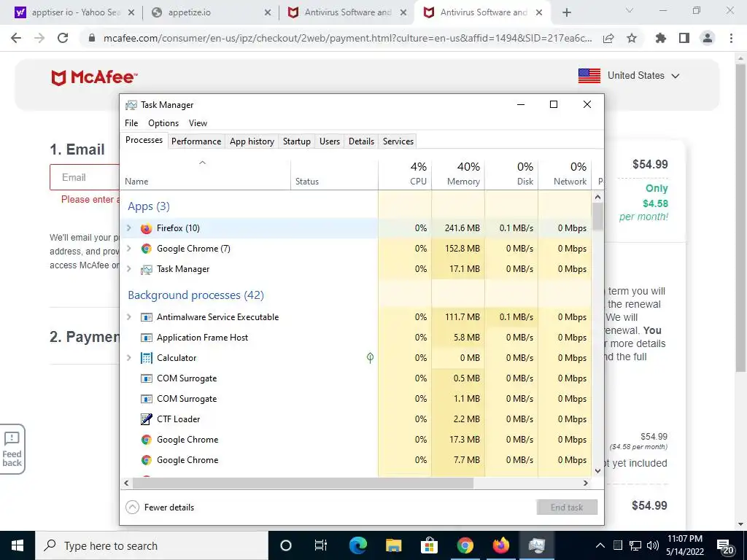Click the End task button
Screen dimensions: 747x560
pos(567,507)
